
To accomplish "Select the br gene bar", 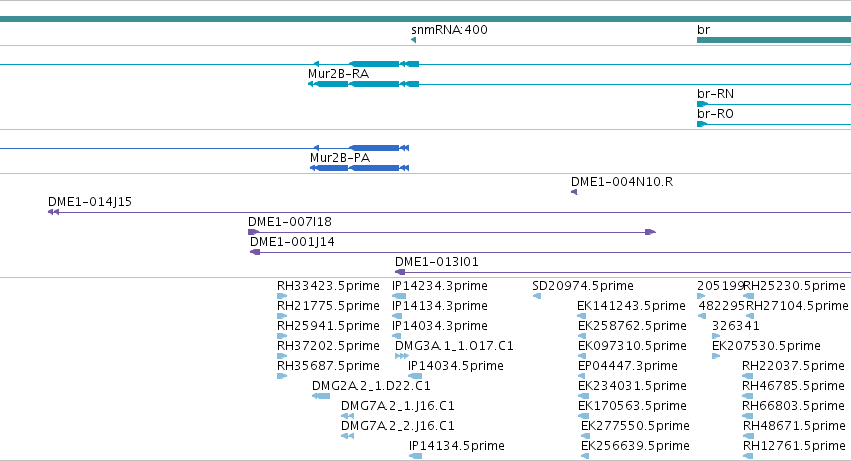I will 774,40.
